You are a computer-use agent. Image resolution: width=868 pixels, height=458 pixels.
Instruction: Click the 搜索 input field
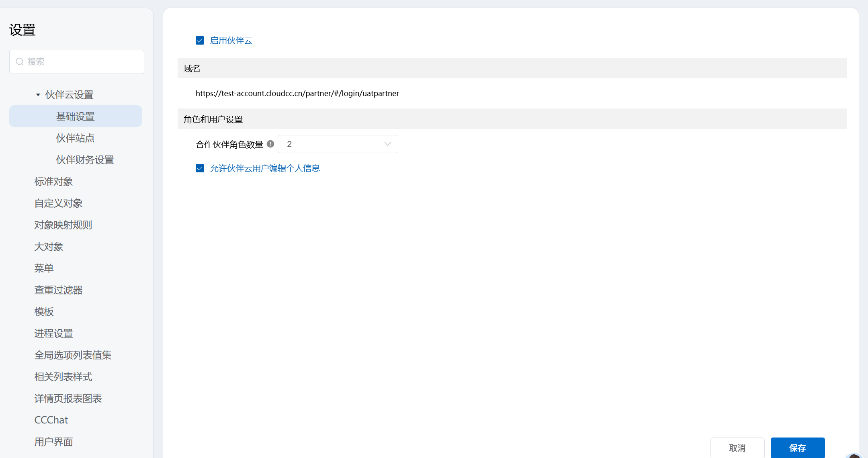click(x=80, y=61)
